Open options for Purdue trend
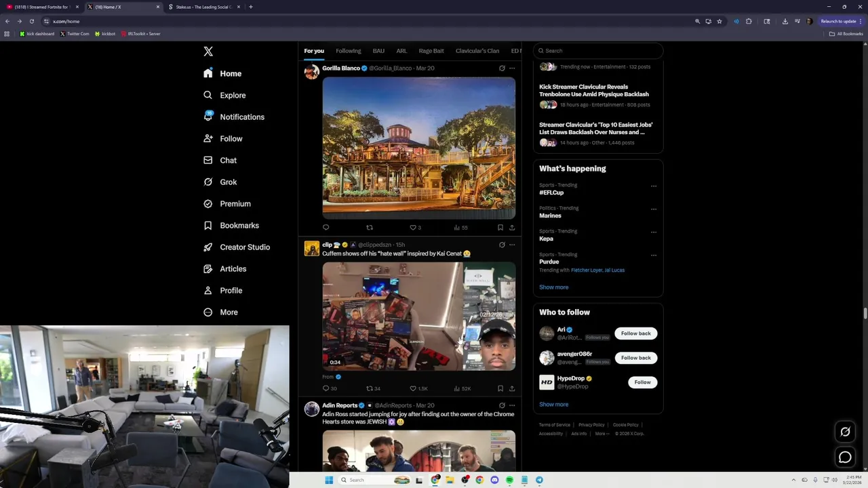 click(654, 256)
